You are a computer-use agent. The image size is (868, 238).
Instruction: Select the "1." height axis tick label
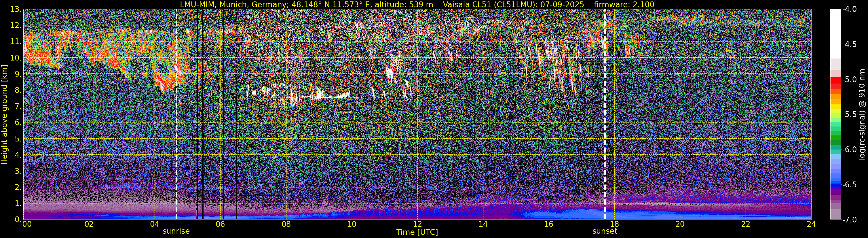[x=18, y=203]
